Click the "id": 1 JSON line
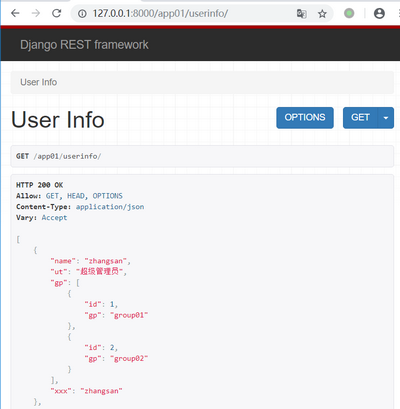The width and height of the screenshot is (400, 409). click(101, 304)
